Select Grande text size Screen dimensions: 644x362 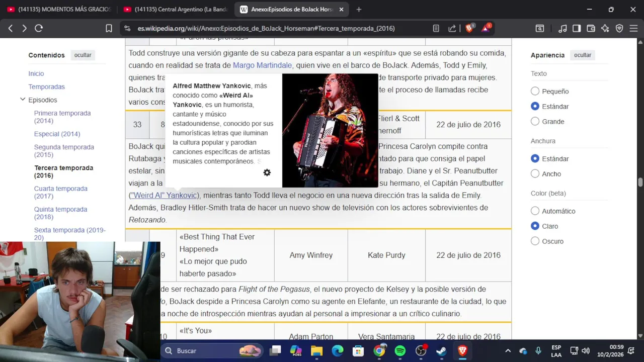[x=535, y=121]
